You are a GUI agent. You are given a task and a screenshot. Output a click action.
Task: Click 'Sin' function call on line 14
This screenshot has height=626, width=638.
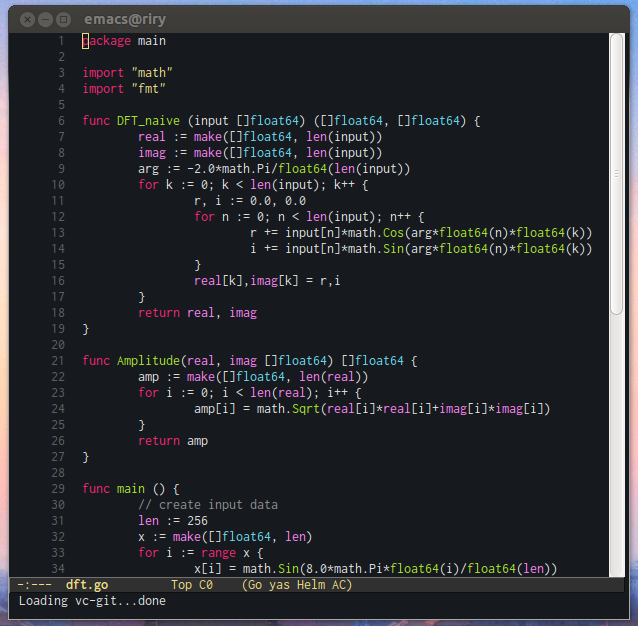click(393, 249)
